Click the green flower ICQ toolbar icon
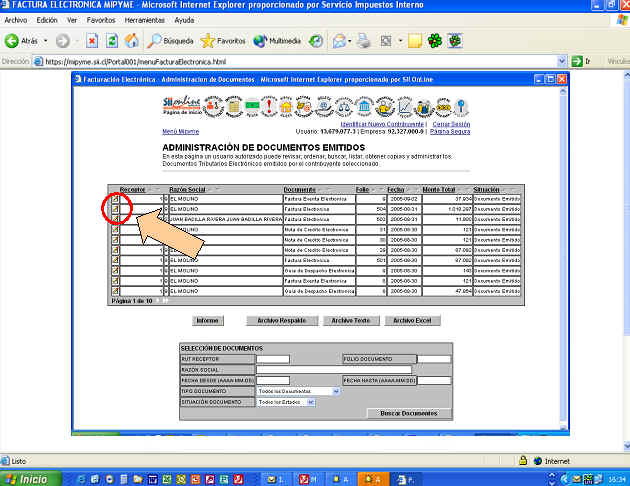The width and height of the screenshot is (630, 486). pos(435,41)
